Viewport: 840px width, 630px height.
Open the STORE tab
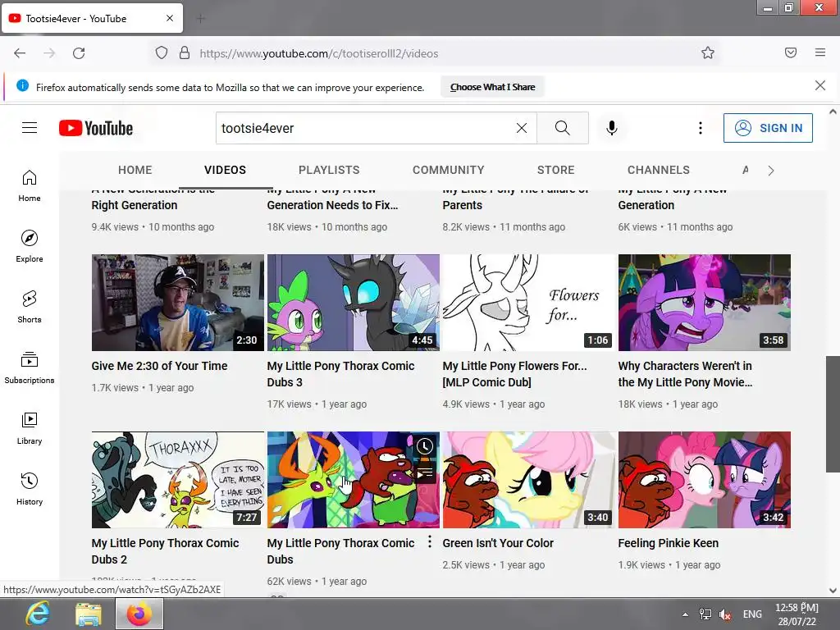tap(555, 170)
